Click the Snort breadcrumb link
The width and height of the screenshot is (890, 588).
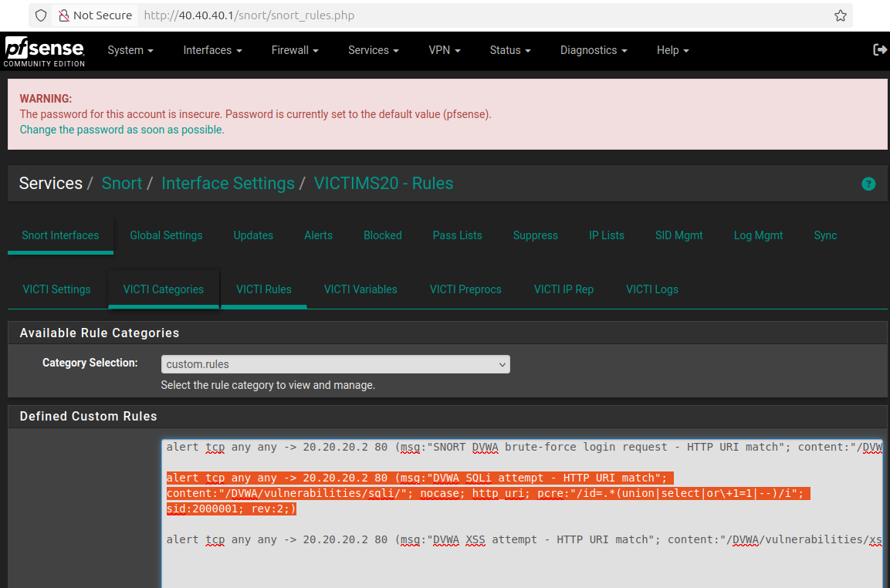[121, 184]
